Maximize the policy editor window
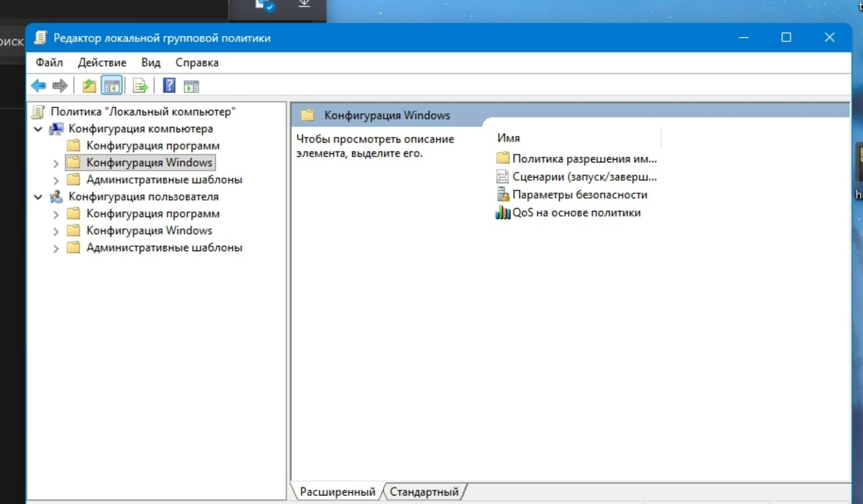The width and height of the screenshot is (863, 504). 786,38
